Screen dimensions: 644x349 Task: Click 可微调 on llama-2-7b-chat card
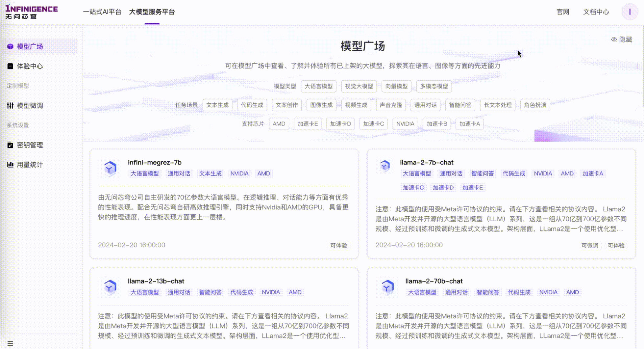(590, 245)
